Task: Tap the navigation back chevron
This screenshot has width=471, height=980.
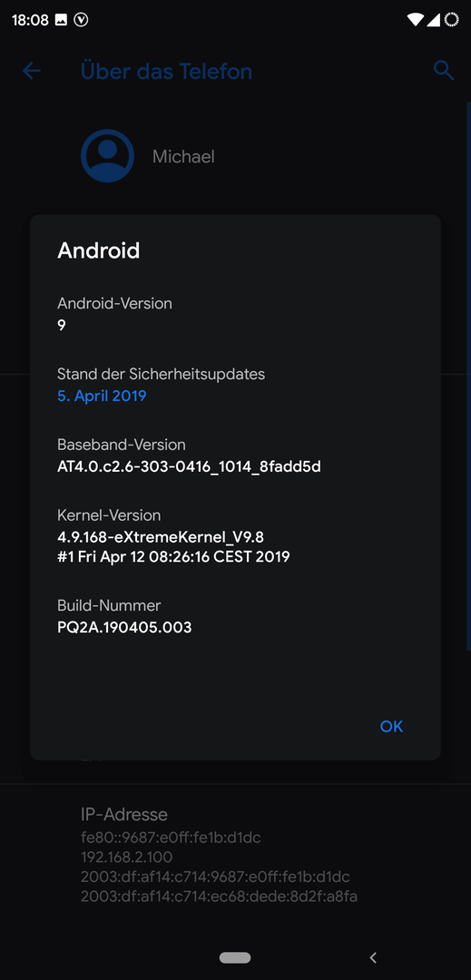Action: [x=373, y=957]
